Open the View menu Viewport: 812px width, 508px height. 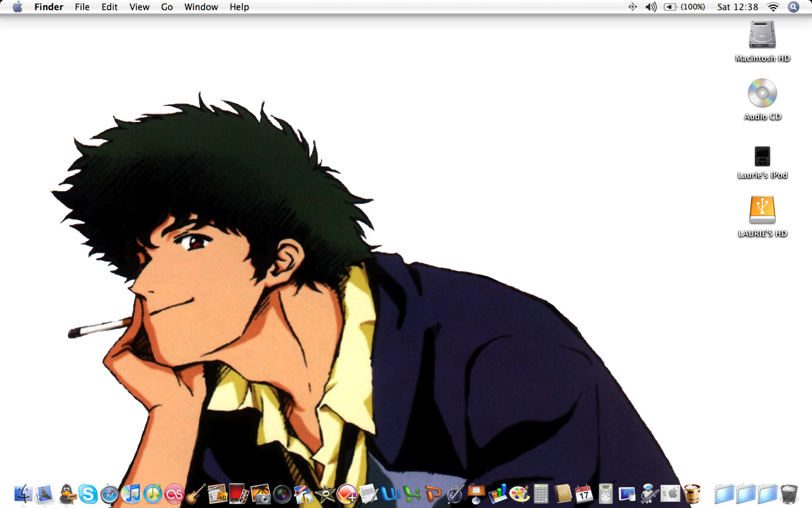pos(139,7)
